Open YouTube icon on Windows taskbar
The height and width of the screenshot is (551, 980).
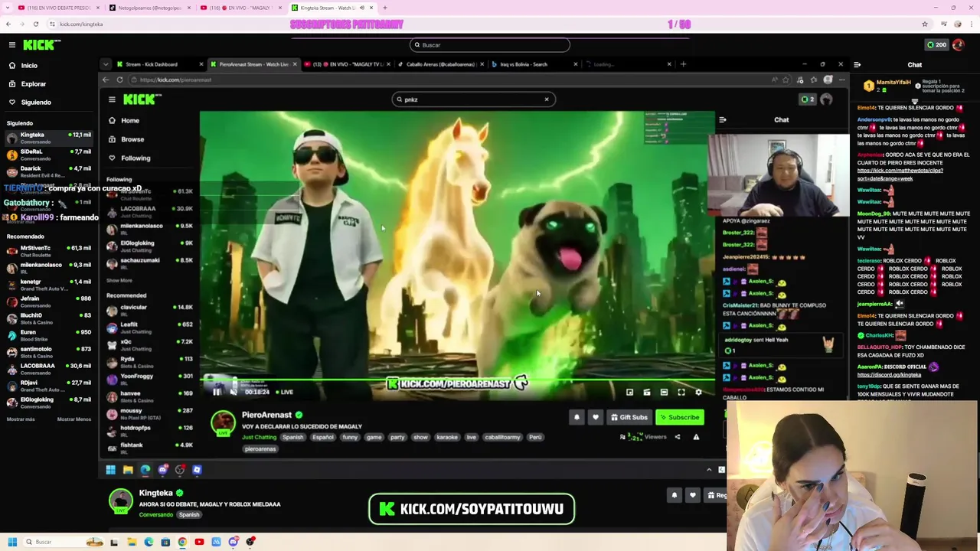point(199,542)
